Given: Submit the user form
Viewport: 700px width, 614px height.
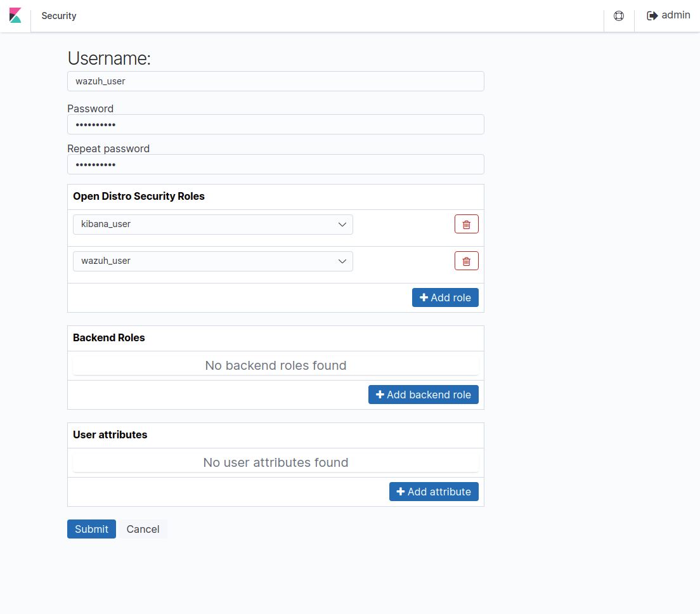Looking at the screenshot, I should (x=91, y=528).
